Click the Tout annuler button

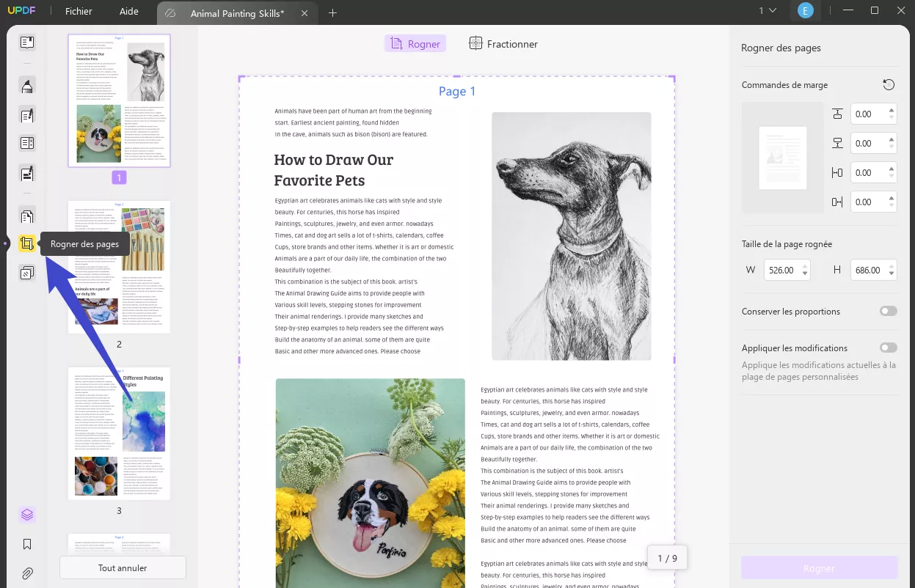[123, 567]
